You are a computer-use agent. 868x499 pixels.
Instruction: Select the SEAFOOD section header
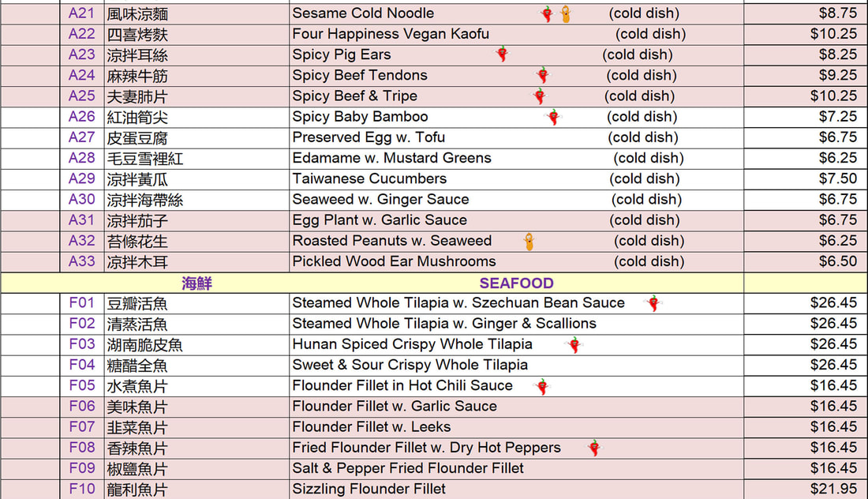(516, 283)
